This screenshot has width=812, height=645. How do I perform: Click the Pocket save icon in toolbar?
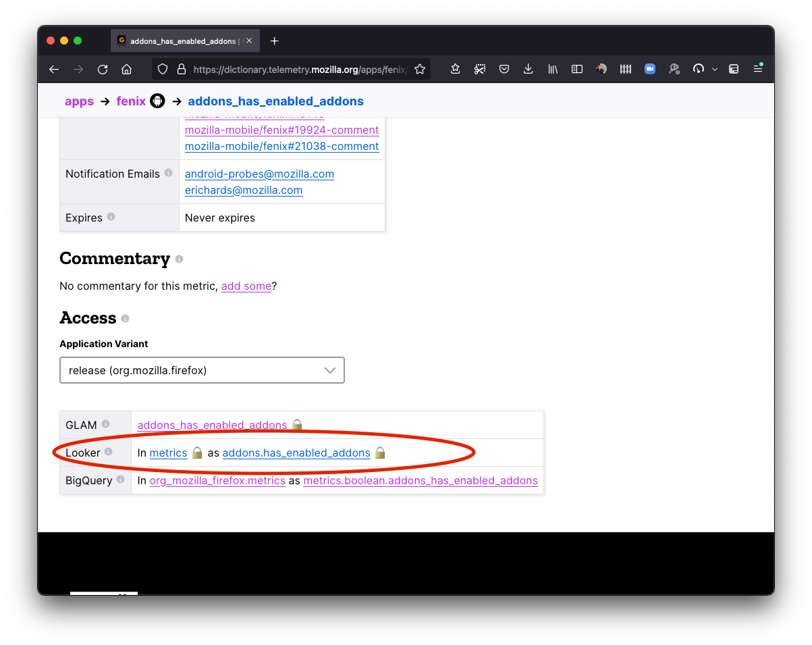tap(504, 69)
